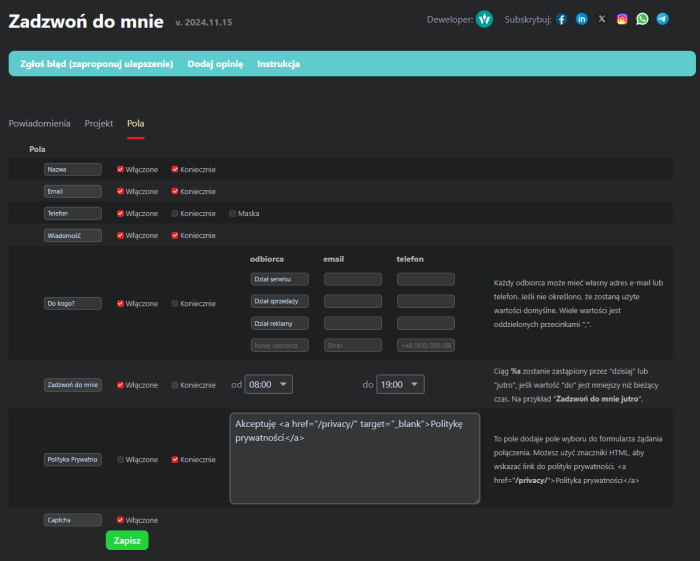
Task: Click the X (Twitter) icon
Action: [x=602, y=19]
